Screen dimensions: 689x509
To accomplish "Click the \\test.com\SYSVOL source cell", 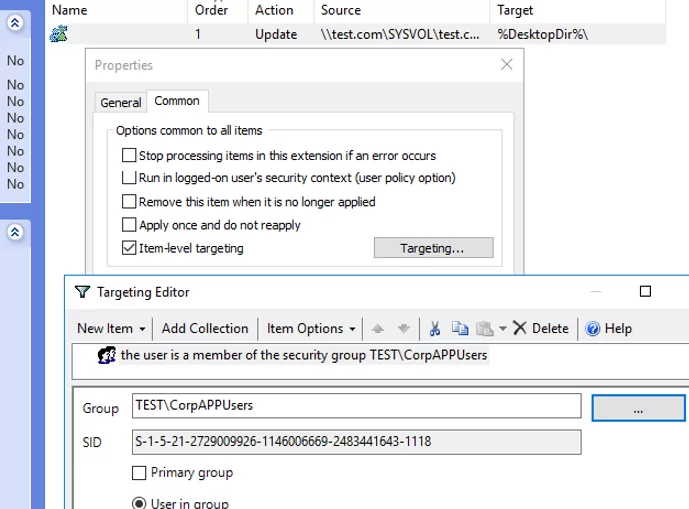I will [x=400, y=34].
